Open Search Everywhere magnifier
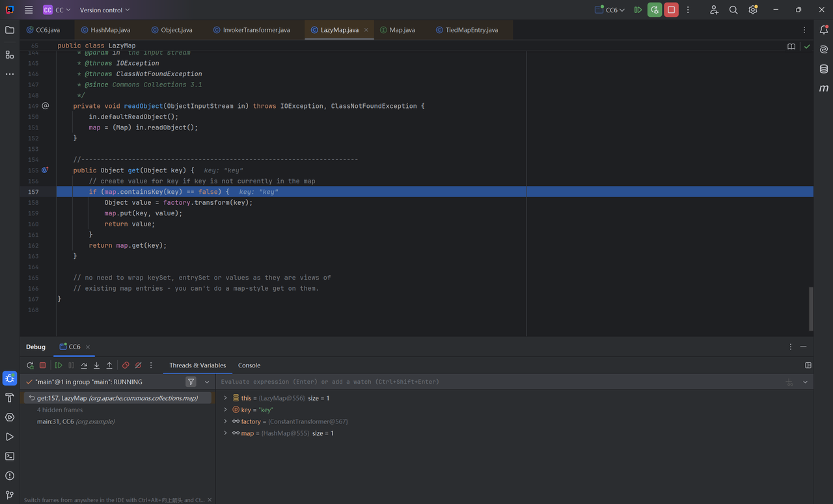 click(x=733, y=10)
